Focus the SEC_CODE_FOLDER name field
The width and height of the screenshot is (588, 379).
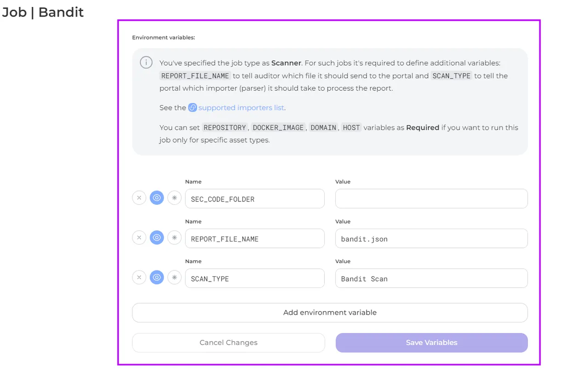click(x=254, y=199)
